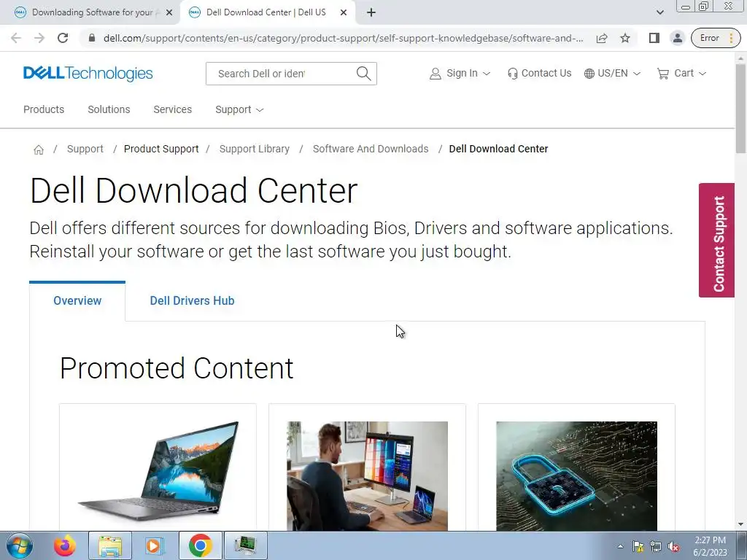The image size is (747, 560).
Task: Open the man at monitor thumbnail
Action: 367,475
